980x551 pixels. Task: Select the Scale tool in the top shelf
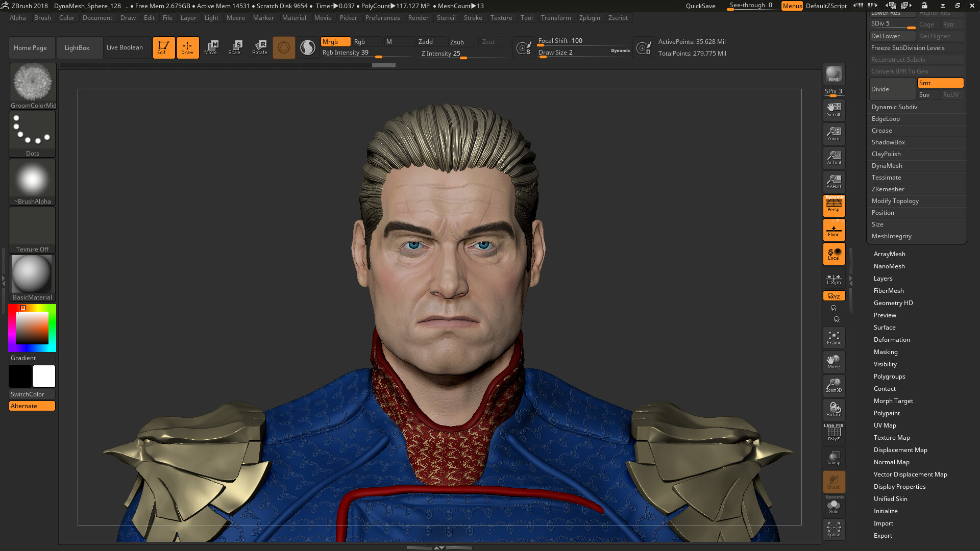[235, 47]
